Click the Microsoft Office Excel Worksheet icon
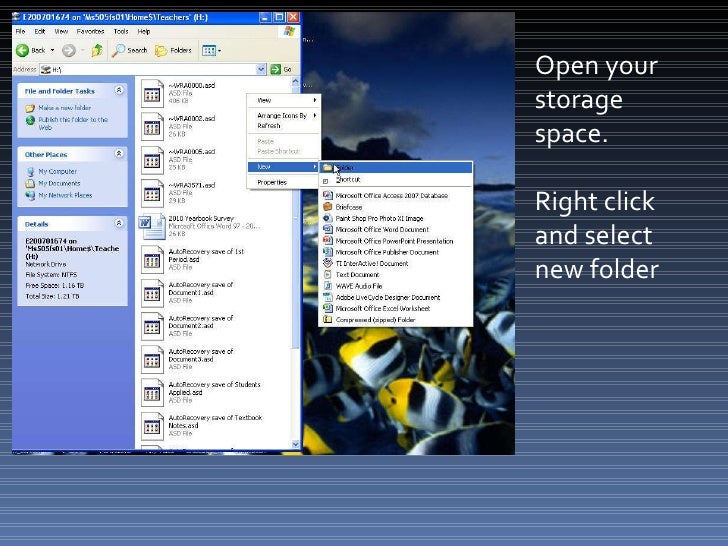 (328, 309)
